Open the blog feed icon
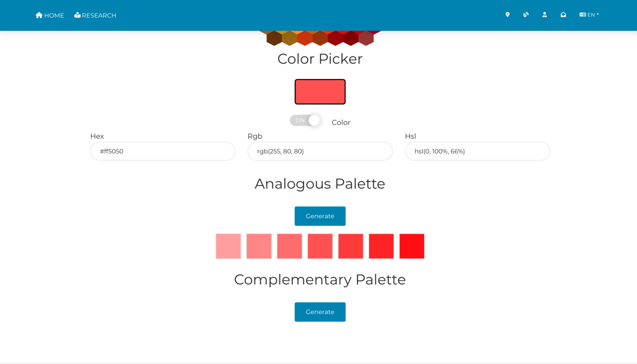This screenshot has width=637, height=364. coord(526,15)
